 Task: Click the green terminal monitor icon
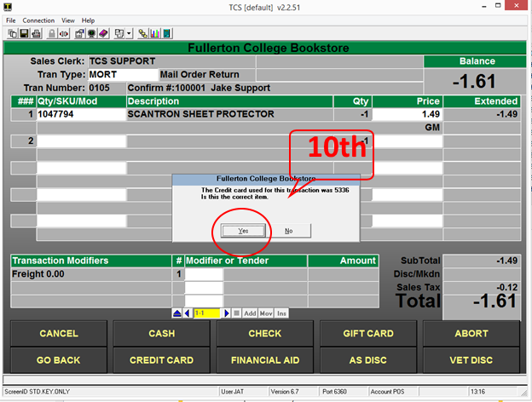coord(91,33)
